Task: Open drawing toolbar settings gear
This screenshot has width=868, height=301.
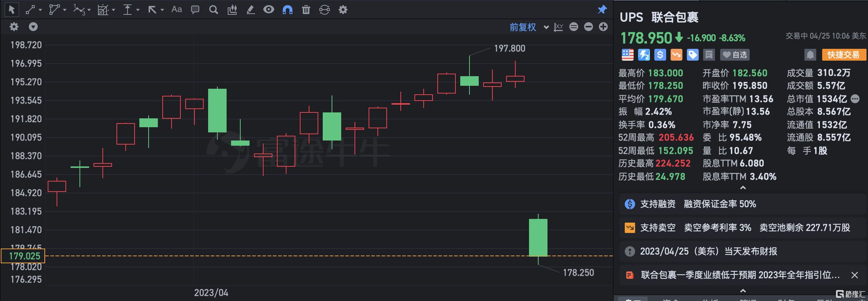Action: pos(343,10)
